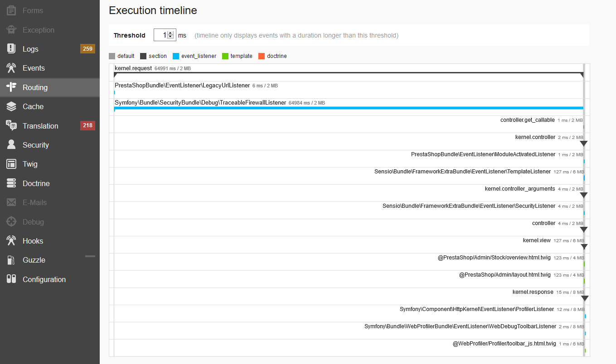
Task: Click the Routing signpost icon
Action: coord(11,87)
